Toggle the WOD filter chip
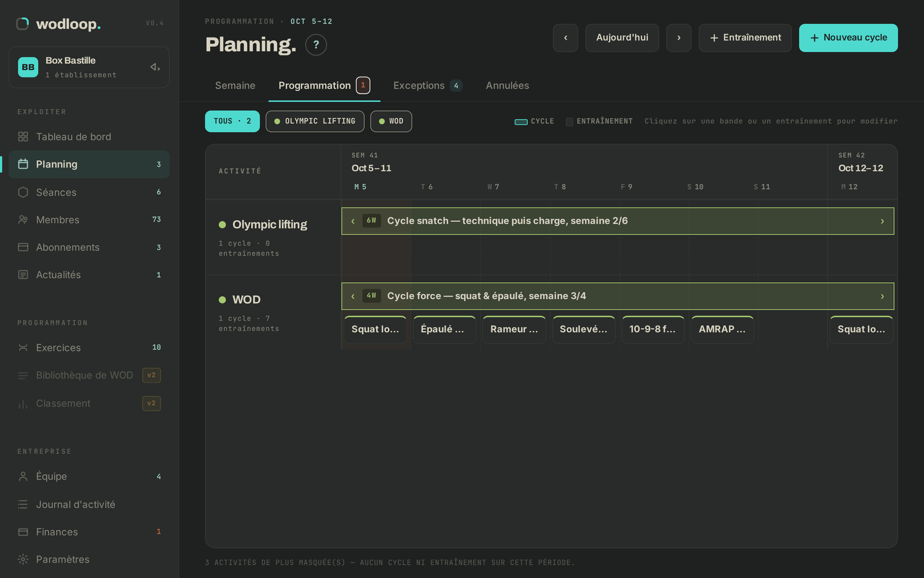This screenshot has width=924, height=578. tap(391, 121)
